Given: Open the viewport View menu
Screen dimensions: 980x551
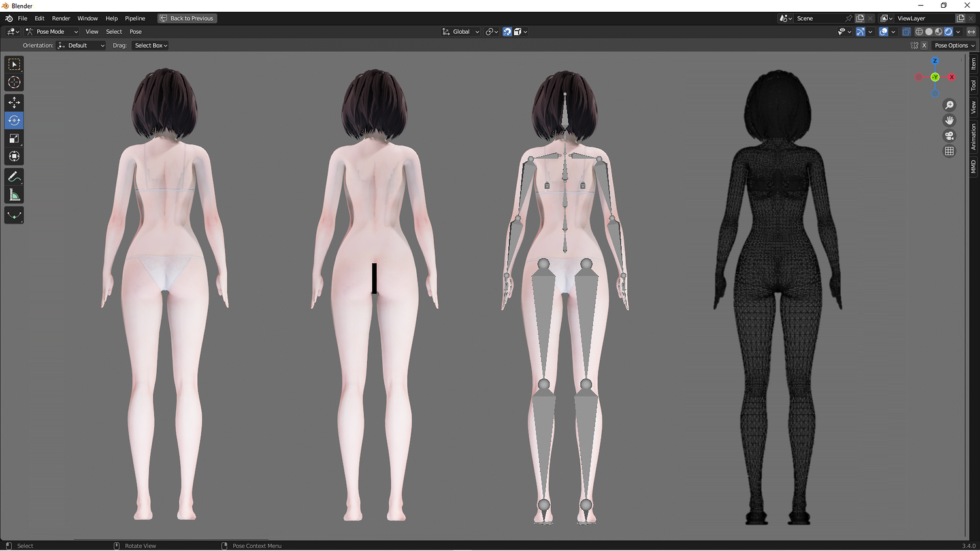Looking at the screenshot, I should pyautogui.click(x=92, y=31).
